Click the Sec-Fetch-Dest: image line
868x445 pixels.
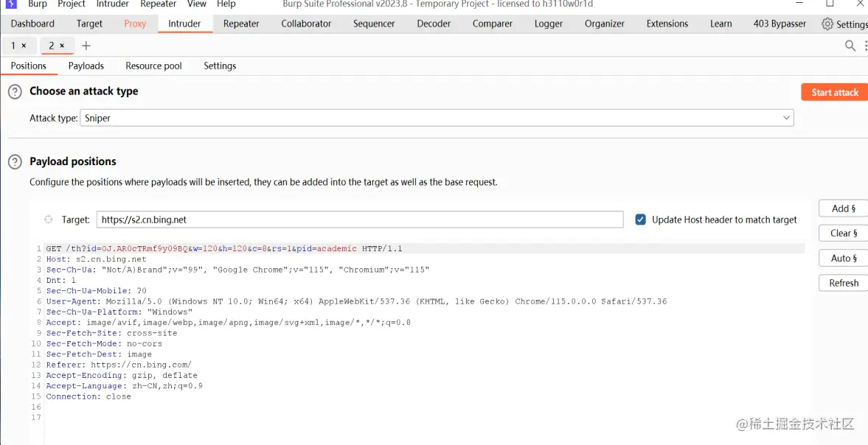pyautogui.click(x=99, y=354)
